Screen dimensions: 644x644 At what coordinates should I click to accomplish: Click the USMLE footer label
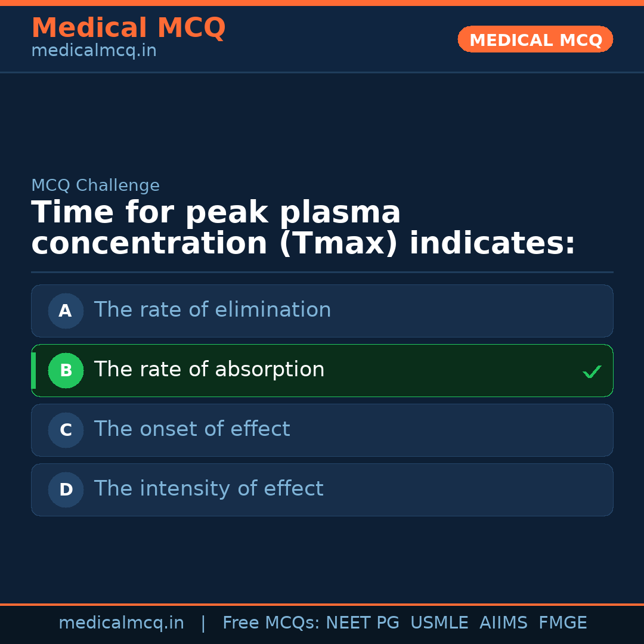[x=439, y=623]
